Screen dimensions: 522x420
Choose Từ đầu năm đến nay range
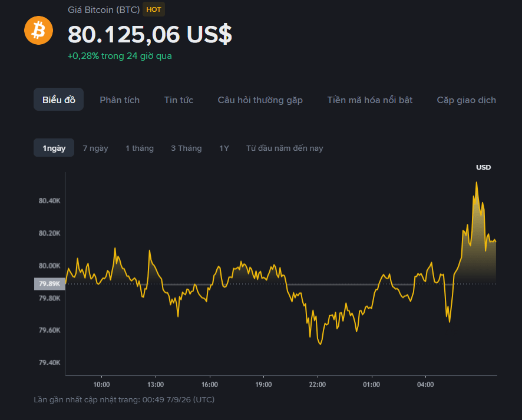point(285,148)
